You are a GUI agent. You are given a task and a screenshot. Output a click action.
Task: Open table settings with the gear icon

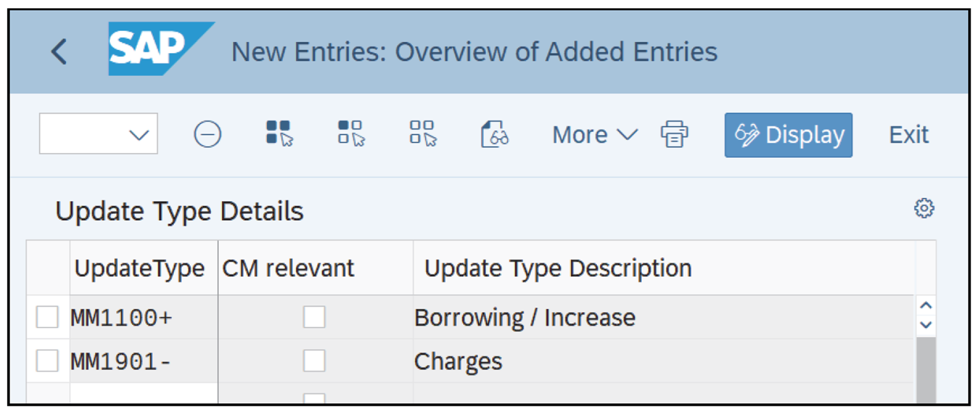925,208
